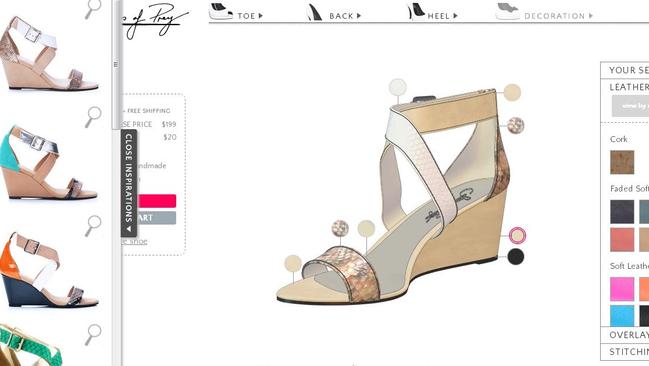
Task: Zoom the green-strap wedge inspiration
Action: (93, 335)
